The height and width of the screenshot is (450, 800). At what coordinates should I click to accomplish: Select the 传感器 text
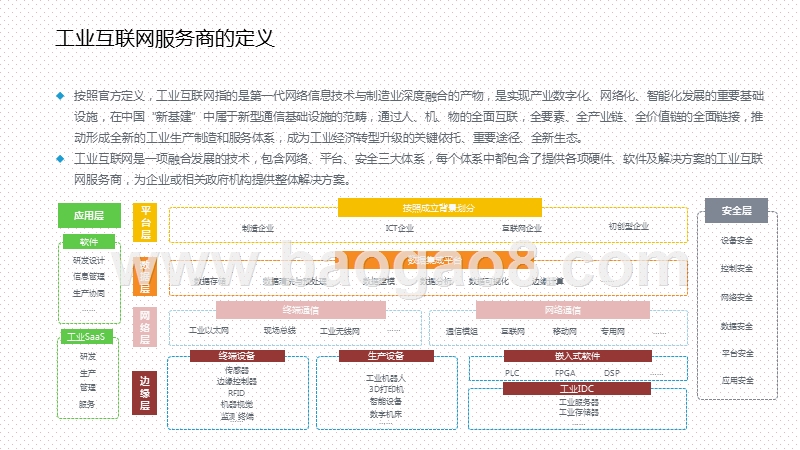tap(237, 370)
